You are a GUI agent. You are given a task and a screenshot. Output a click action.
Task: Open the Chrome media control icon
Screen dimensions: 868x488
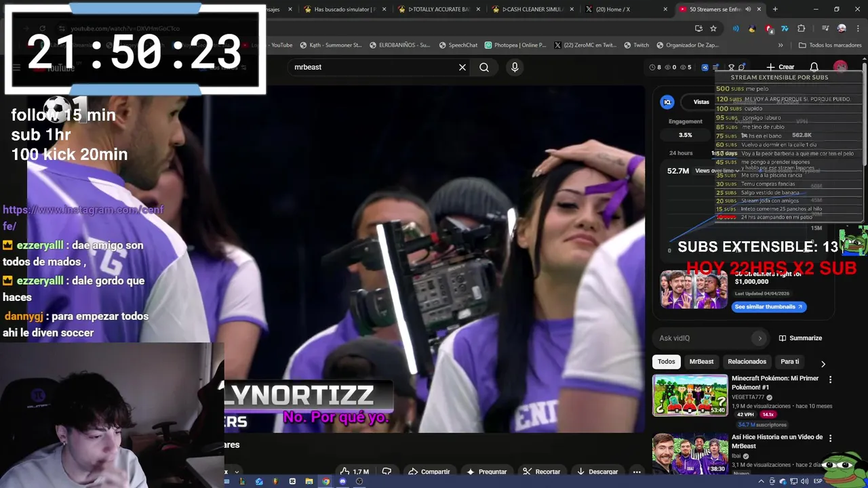click(825, 28)
